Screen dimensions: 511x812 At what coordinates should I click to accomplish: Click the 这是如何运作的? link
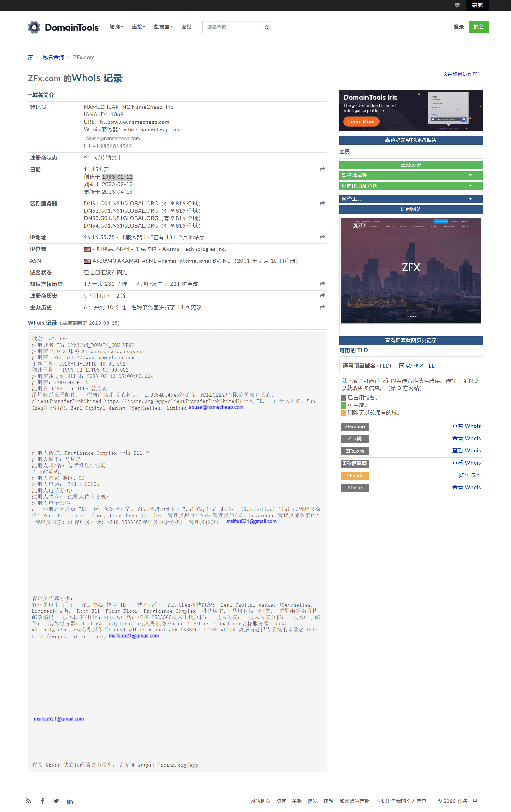pos(461,74)
